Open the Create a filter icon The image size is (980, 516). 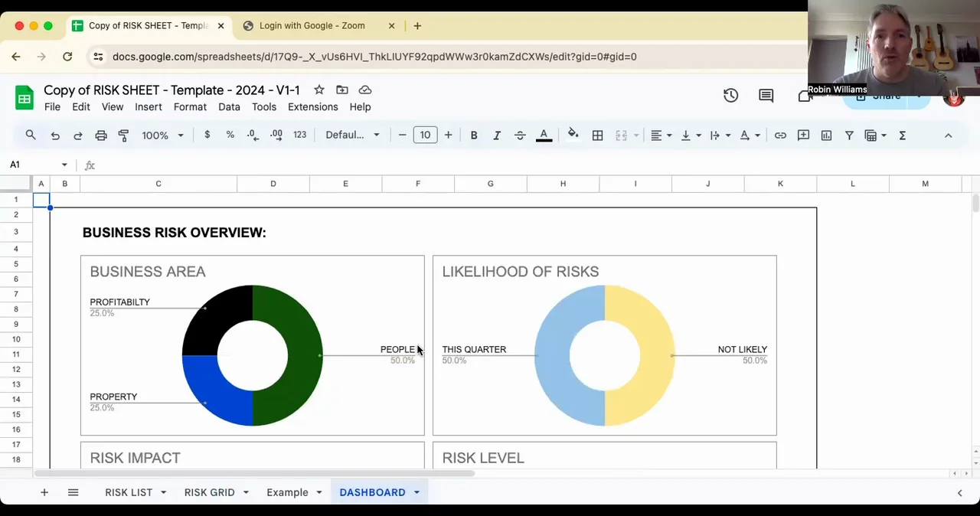point(849,135)
